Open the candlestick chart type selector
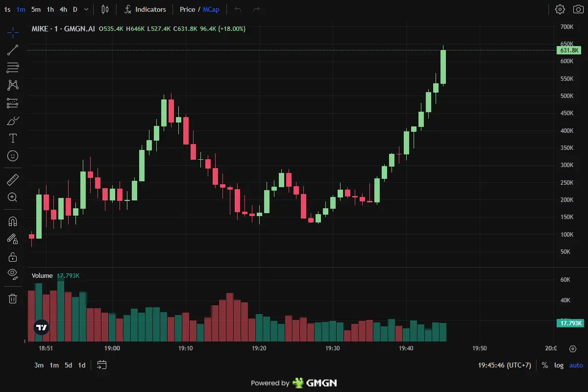The image size is (588, 392). click(105, 9)
